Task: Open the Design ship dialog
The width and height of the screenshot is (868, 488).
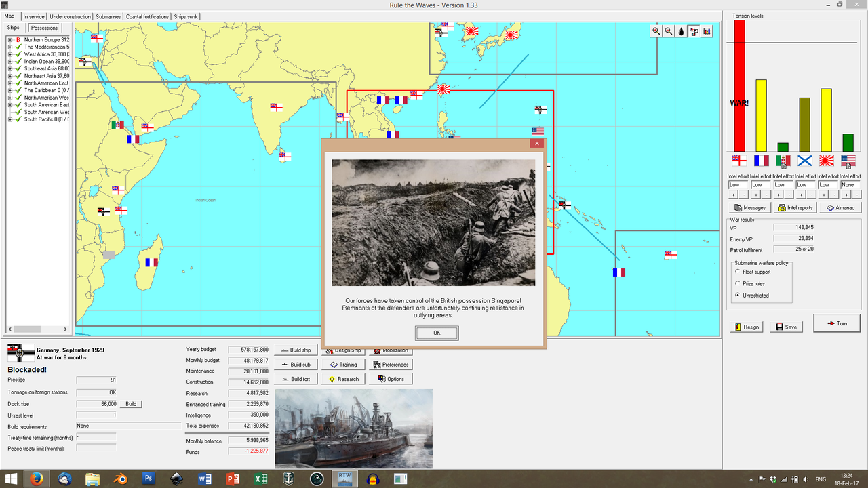Action: click(342, 350)
